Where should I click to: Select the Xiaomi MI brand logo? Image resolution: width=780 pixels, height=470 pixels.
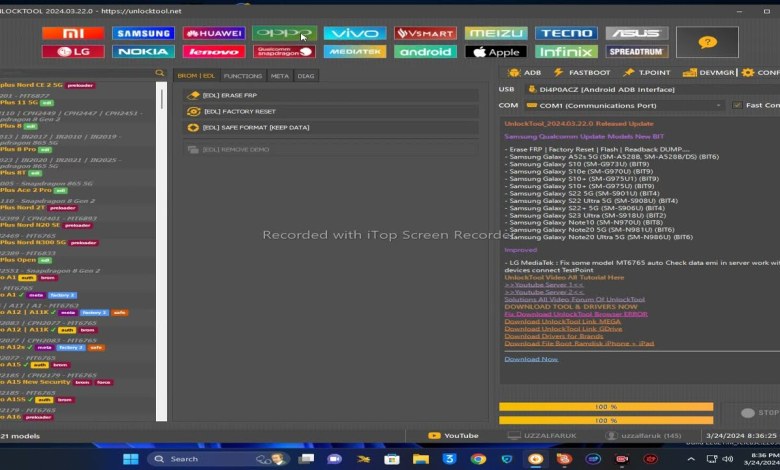pos(73,33)
